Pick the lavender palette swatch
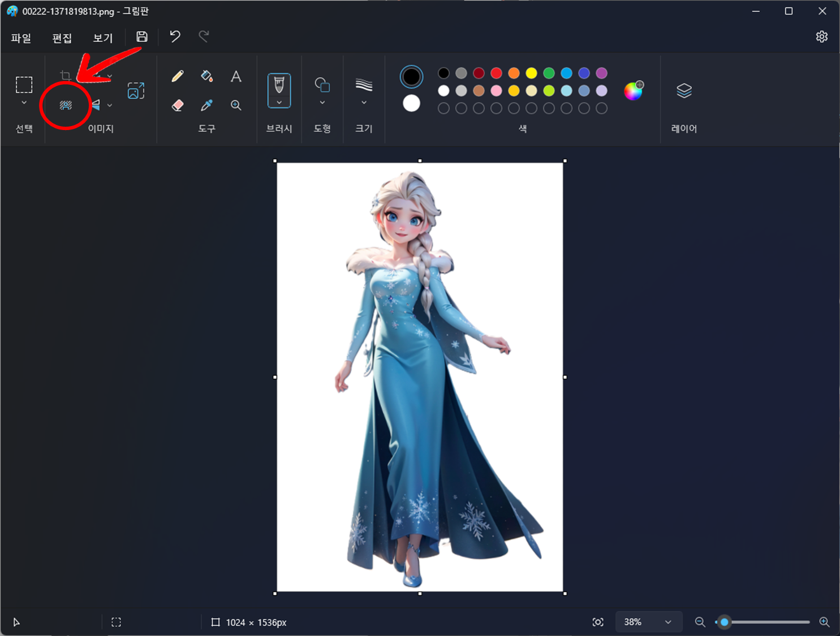Image resolution: width=840 pixels, height=636 pixels. [x=601, y=90]
